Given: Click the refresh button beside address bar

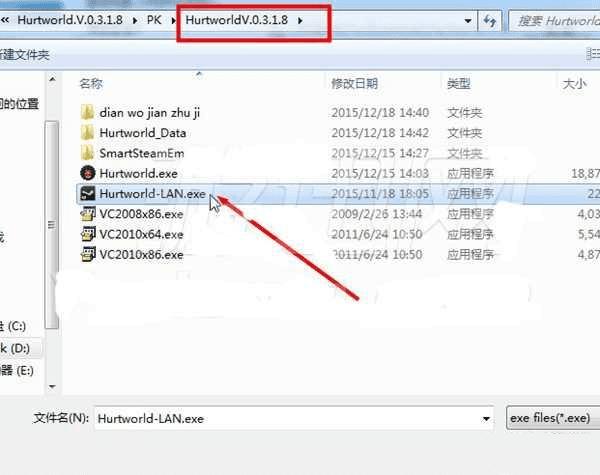Looking at the screenshot, I should click(489, 21).
